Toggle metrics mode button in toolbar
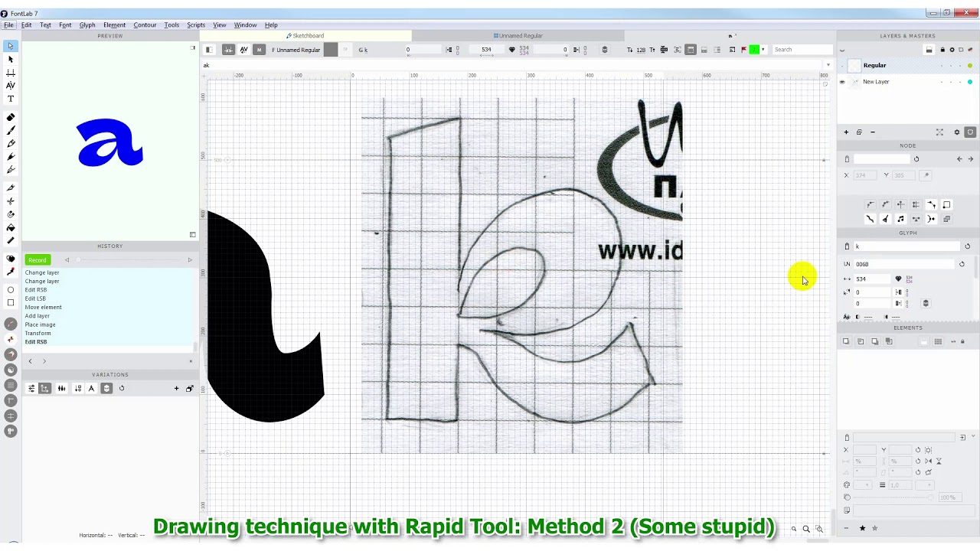This screenshot has height=551, width=980. point(228,50)
